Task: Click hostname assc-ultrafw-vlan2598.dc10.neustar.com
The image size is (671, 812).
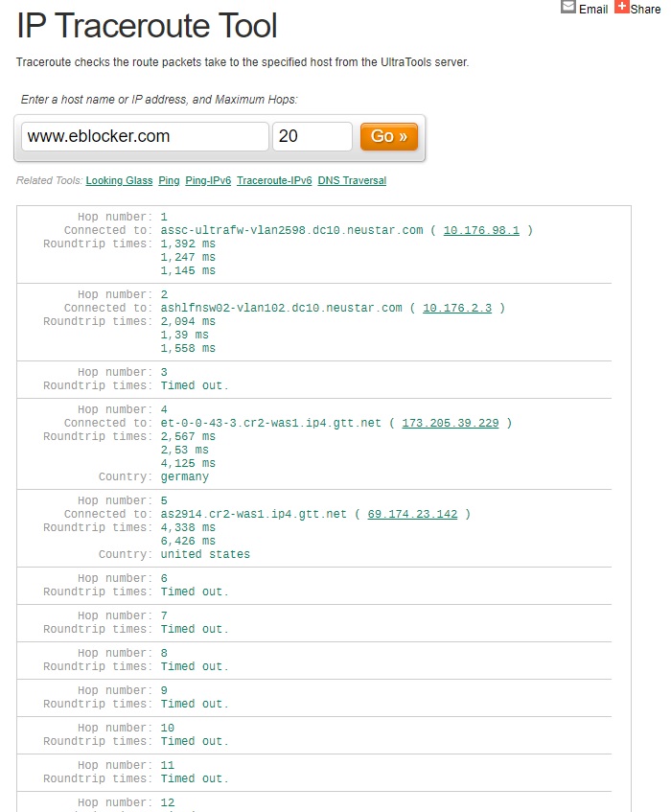Action: (291, 230)
